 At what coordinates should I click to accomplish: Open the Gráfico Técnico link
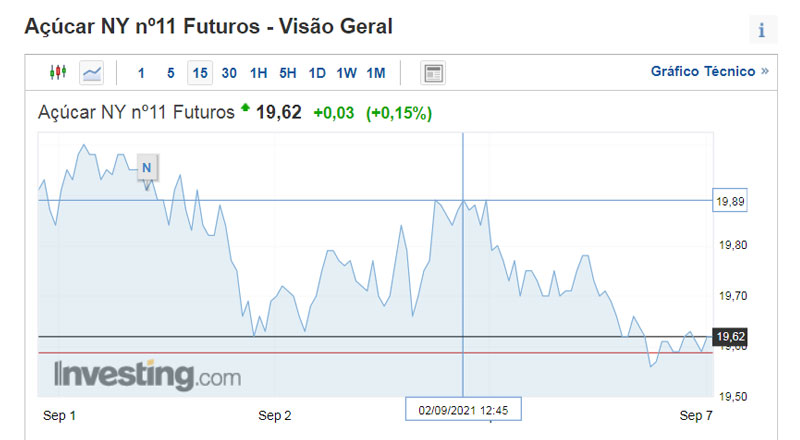click(703, 71)
